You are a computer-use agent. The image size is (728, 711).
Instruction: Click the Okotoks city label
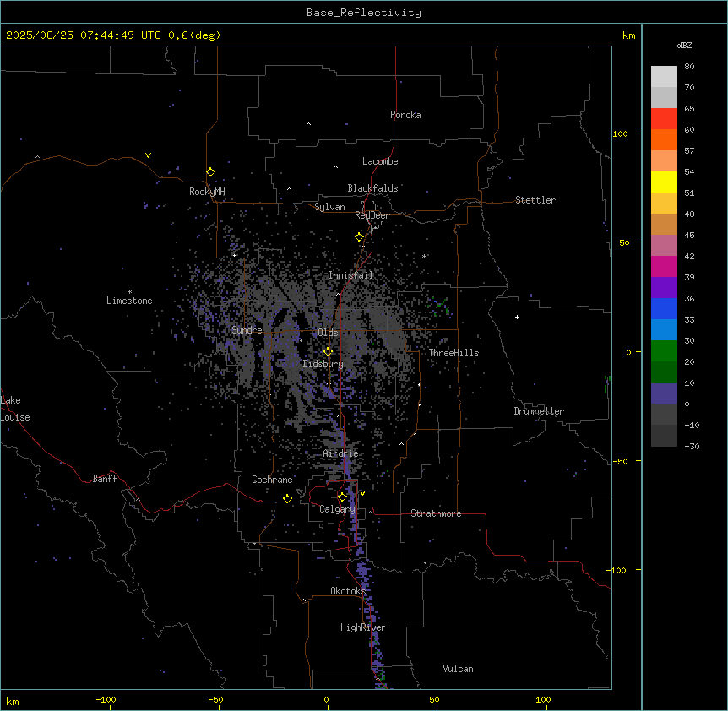tap(348, 591)
